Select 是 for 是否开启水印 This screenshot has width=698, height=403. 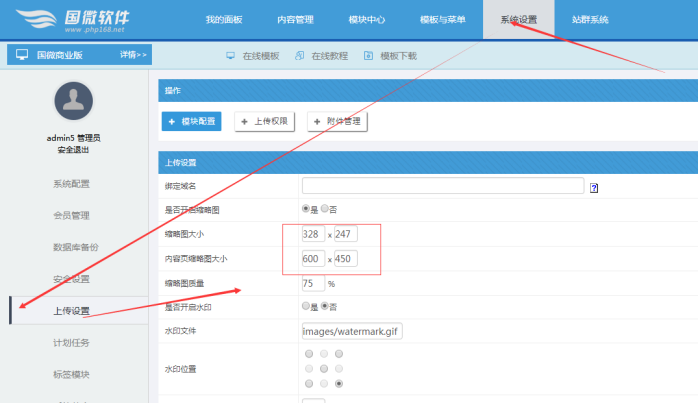click(x=307, y=306)
